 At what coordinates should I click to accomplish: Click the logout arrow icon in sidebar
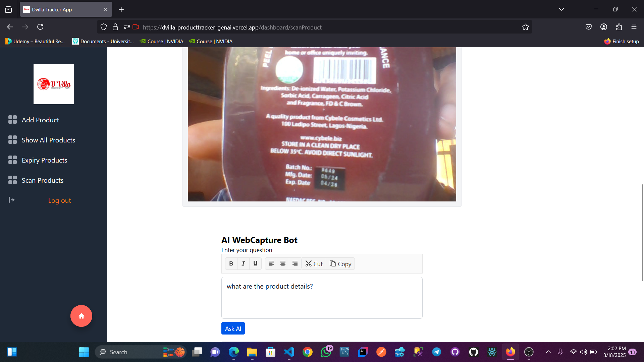11,200
